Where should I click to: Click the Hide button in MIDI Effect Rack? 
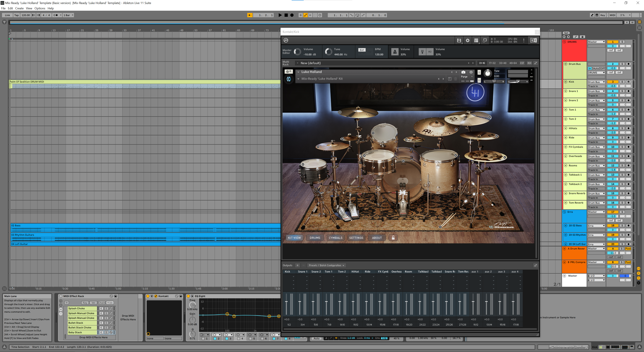tap(110, 303)
